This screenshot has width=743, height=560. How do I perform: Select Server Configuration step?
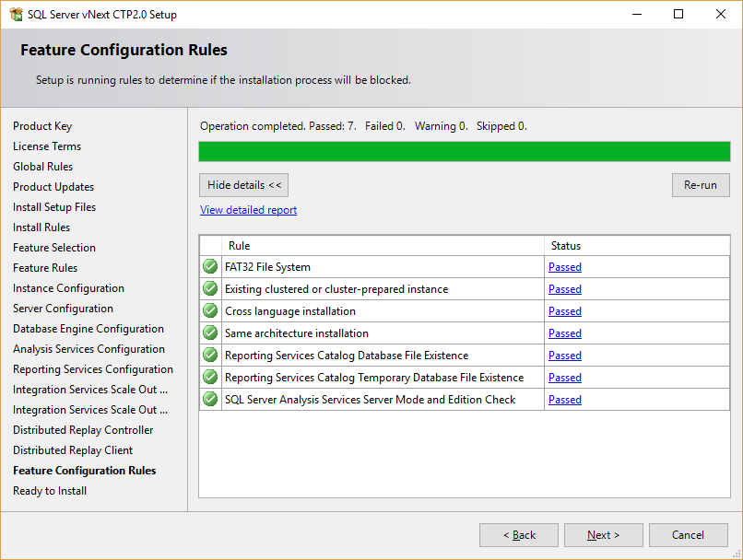[x=63, y=309]
